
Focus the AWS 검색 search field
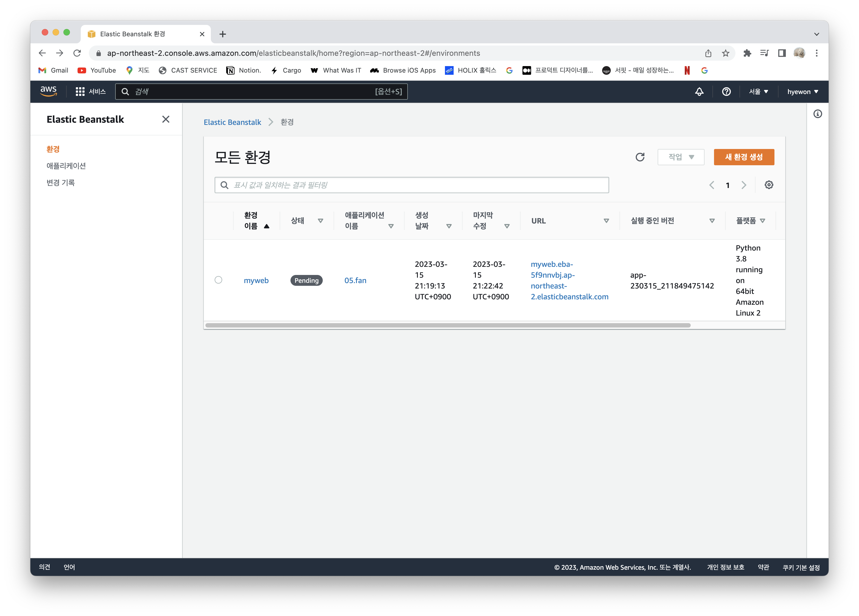(261, 92)
